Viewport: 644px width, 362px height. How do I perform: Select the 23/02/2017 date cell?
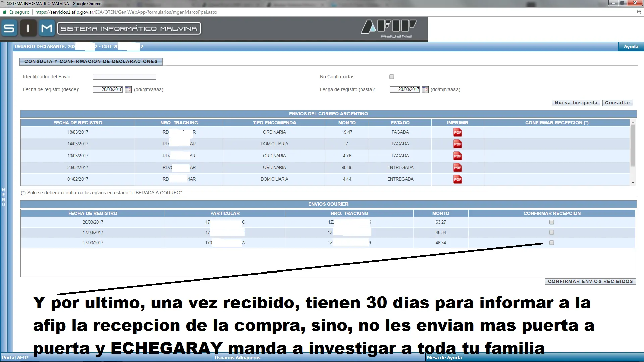click(x=78, y=167)
